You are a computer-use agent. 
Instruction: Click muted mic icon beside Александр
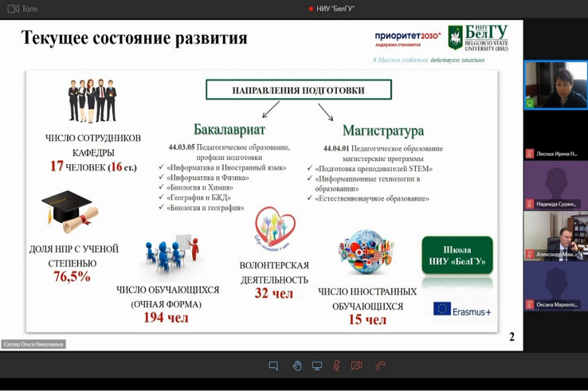pyautogui.click(x=530, y=255)
